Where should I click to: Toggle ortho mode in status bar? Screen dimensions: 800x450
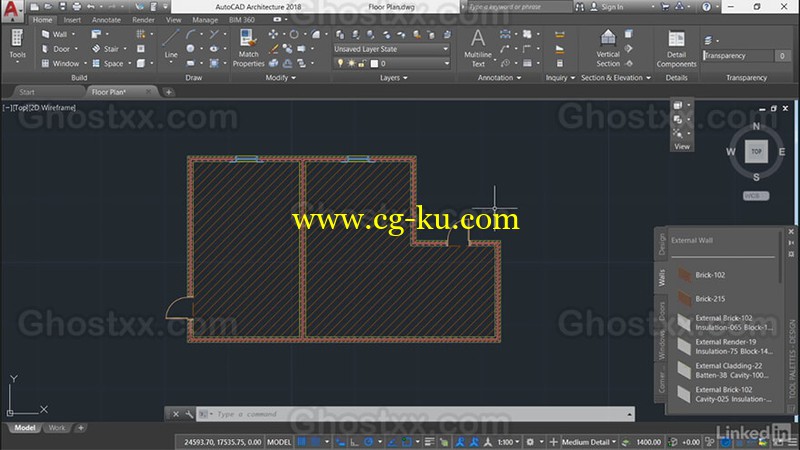click(x=354, y=442)
